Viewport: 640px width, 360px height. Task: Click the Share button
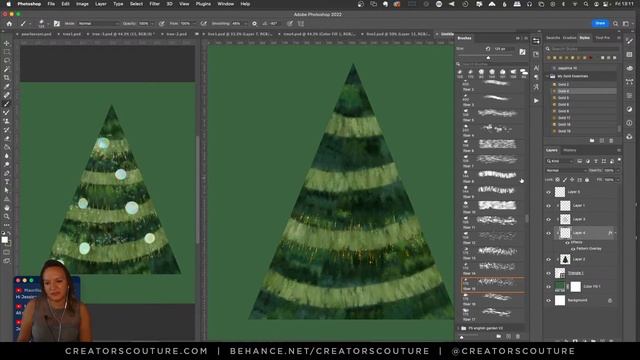[600, 23]
